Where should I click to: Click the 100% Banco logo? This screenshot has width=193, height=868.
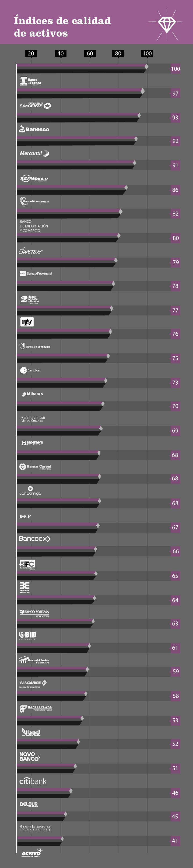34,179
